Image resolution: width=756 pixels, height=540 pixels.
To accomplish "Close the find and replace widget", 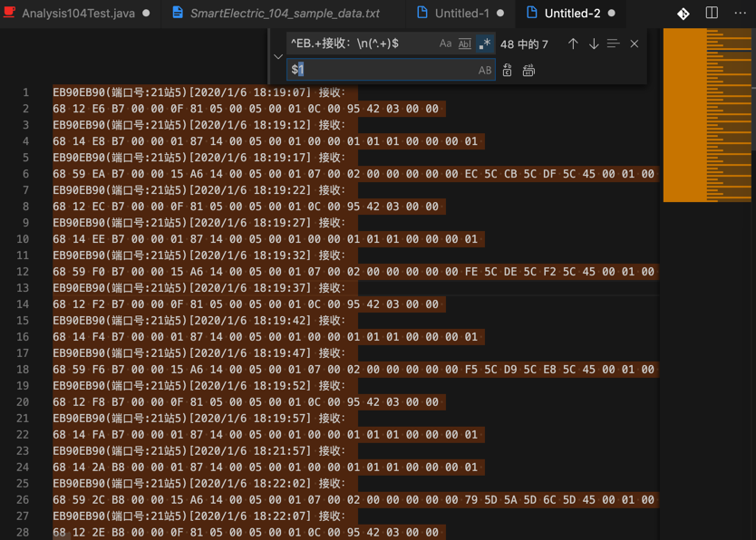I will pyautogui.click(x=634, y=43).
